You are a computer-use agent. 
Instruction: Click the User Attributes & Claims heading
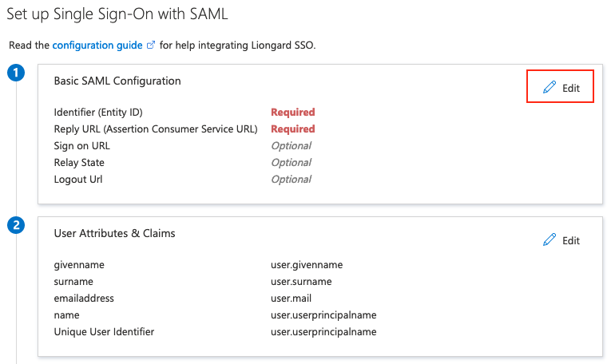[x=114, y=233]
